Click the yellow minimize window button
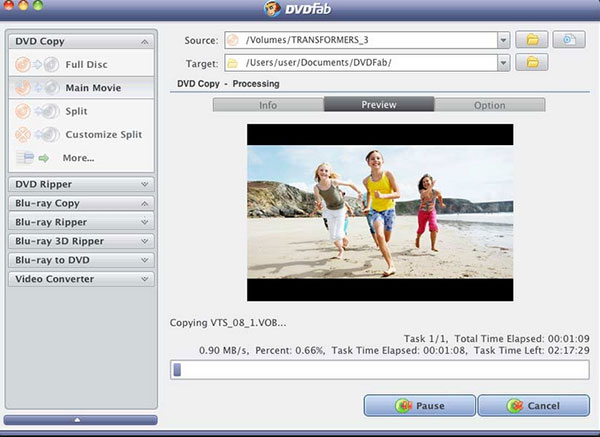This screenshot has width=600, height=437. click(23, 5)
